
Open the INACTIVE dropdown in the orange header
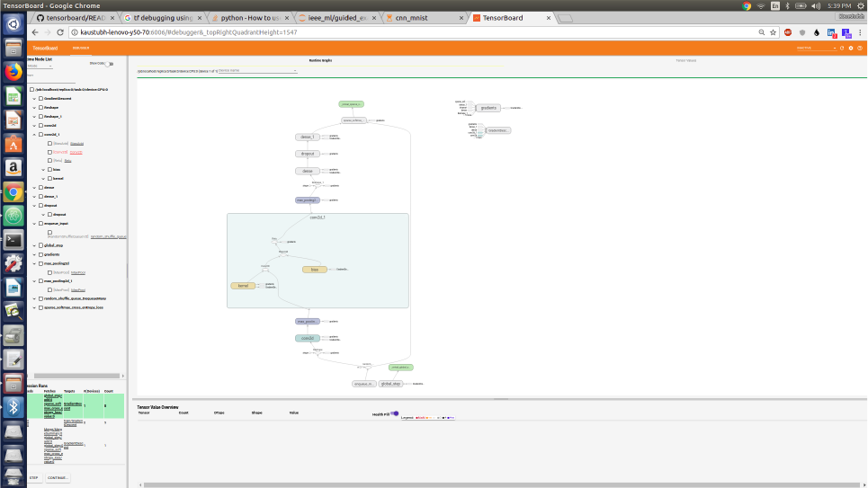pos(816,49)
